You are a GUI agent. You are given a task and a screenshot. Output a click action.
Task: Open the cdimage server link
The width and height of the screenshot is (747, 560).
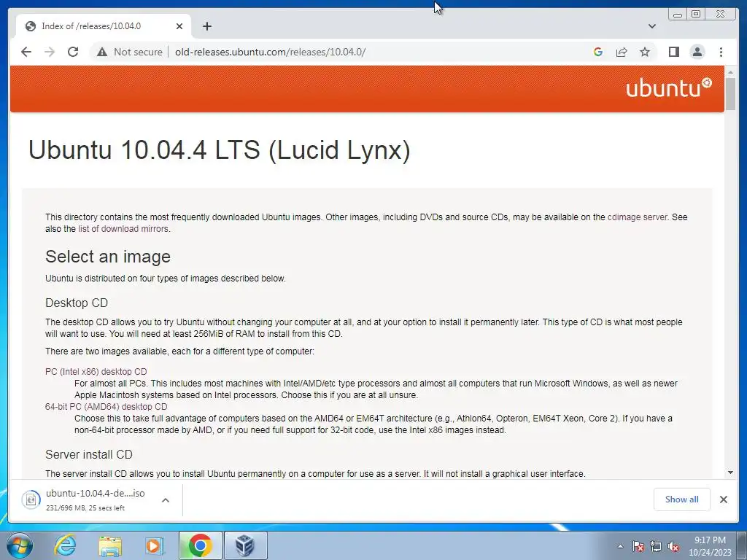pos(638,217)
